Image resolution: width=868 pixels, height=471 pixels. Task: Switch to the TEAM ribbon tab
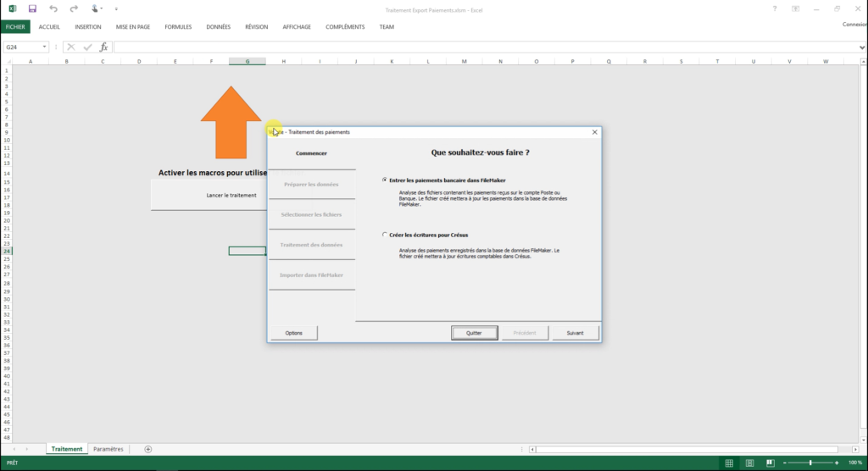[x=387, y=26]
